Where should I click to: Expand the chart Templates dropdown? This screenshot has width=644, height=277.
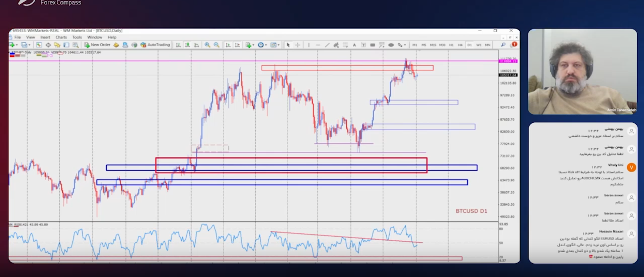tap(279, 45)
